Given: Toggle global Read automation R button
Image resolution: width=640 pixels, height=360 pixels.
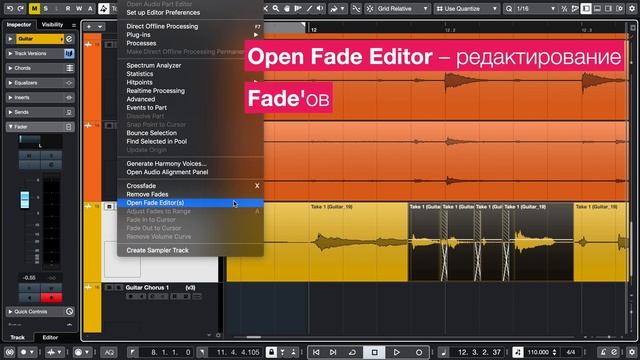Looking at the screenshot, I should pyautogui.click(x=68, y=8).
